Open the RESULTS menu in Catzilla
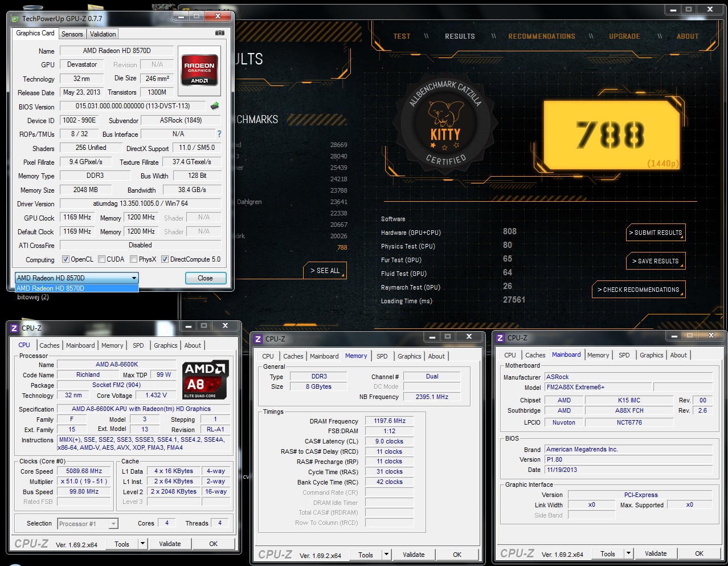Screen dimensions: 728x566 [460, 36]
